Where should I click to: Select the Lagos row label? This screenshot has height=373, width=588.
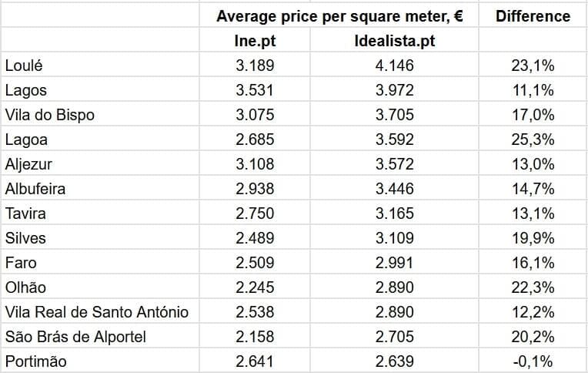click(x=25, y=90)
